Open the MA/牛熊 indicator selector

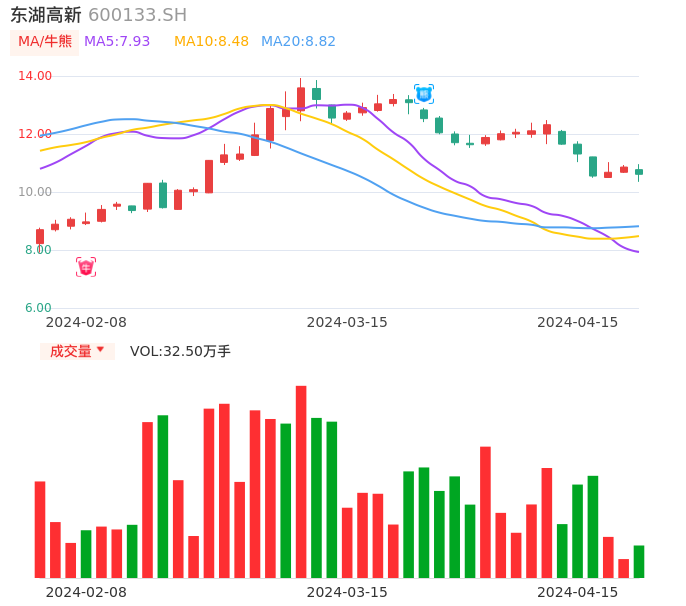coord(45,42)
